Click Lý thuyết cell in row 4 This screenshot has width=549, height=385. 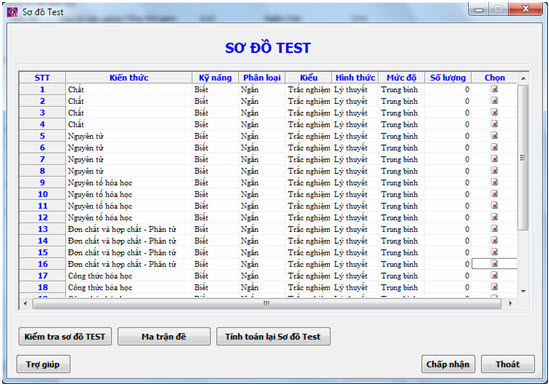point(355,124)
